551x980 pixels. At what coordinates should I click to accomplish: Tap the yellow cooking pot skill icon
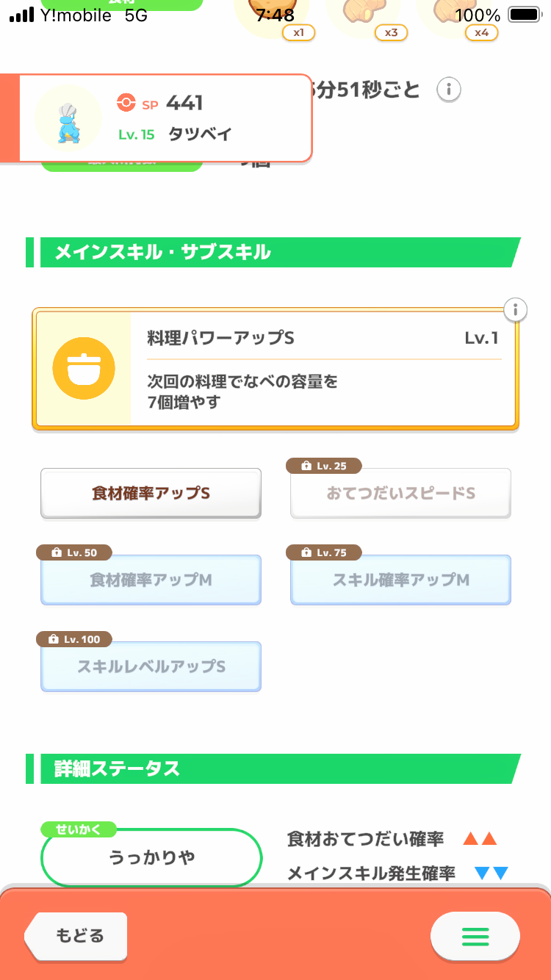(x=84, y=368)
